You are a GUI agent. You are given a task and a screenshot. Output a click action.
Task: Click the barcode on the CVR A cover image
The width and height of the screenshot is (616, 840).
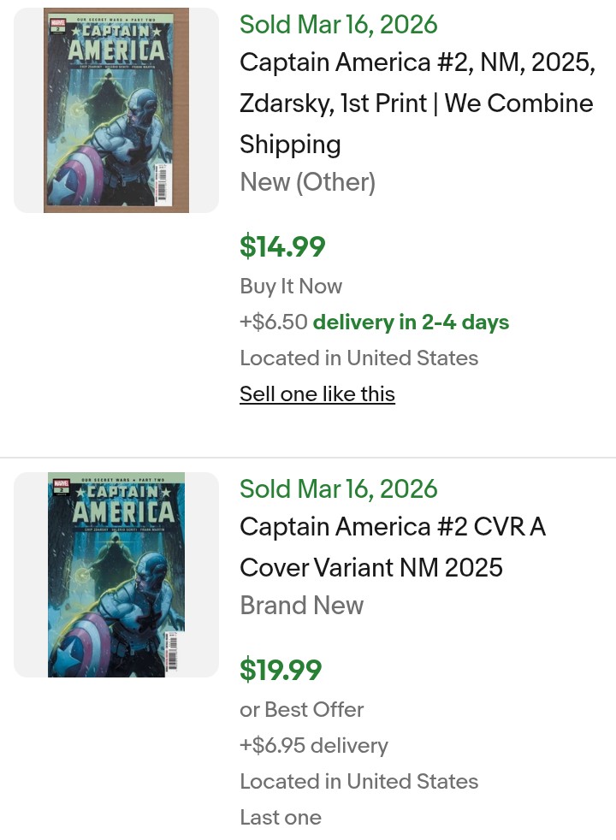click(173, 654)
